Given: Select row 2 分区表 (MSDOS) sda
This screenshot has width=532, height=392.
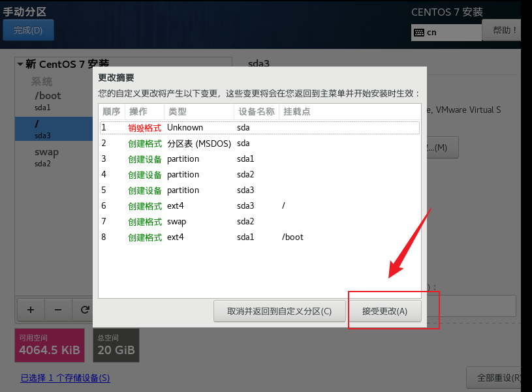Looking at the screenshot, I should [x=260, y=143].
